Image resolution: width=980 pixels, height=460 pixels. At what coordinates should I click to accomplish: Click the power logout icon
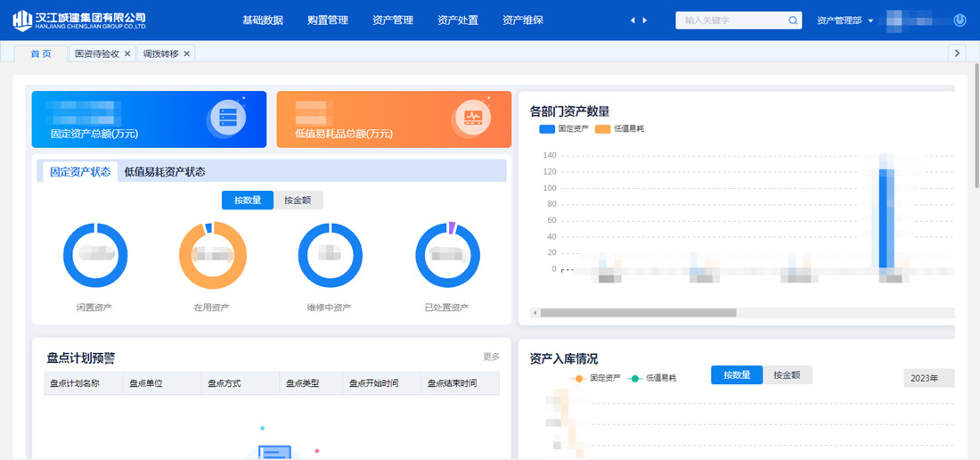960,20
